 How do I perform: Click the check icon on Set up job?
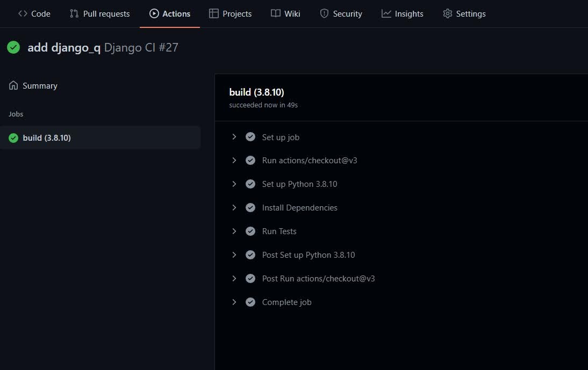point(250,137)
